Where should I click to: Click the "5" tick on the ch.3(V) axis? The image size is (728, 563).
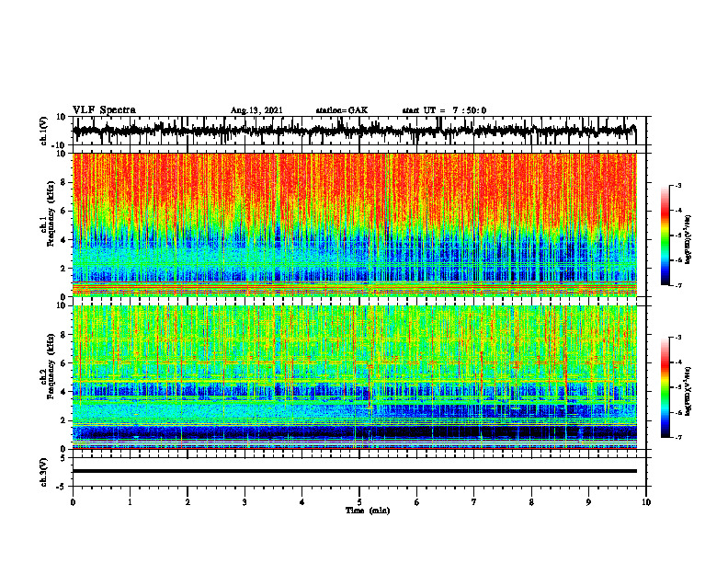(64, 457)
